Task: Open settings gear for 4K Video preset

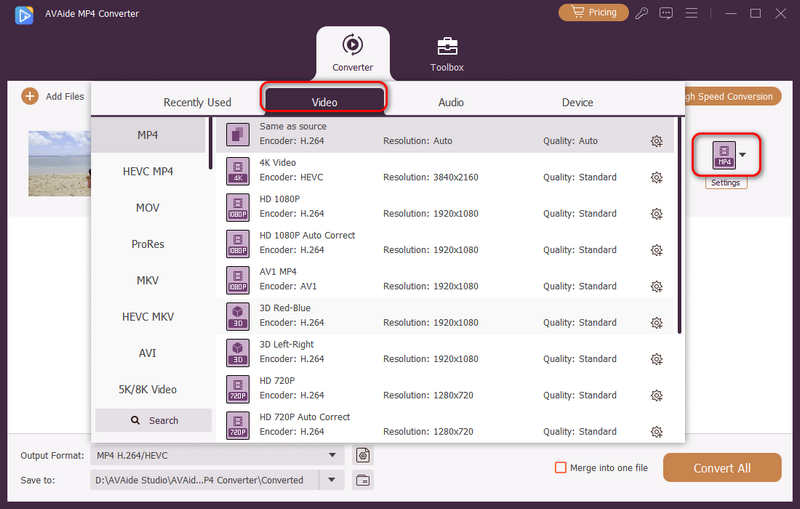Action: tap(656, 178)
